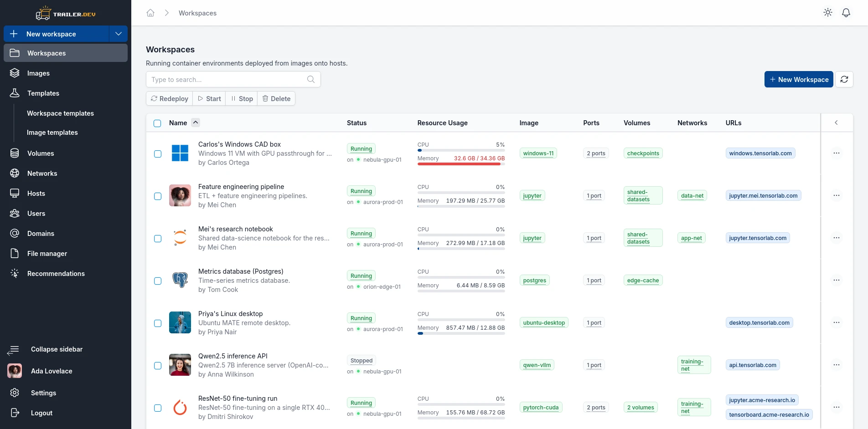Collapse the right-side column panel chevron

pos(836,123)
